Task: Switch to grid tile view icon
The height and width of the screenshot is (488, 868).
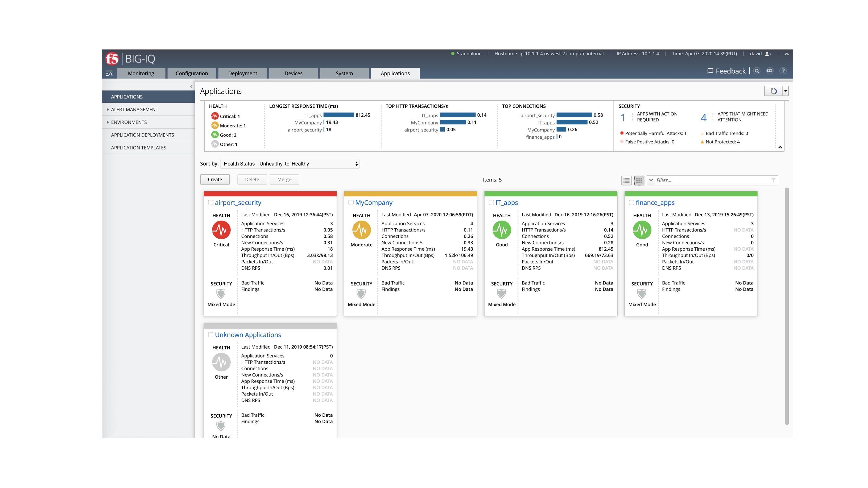Action: pos(639,180)
